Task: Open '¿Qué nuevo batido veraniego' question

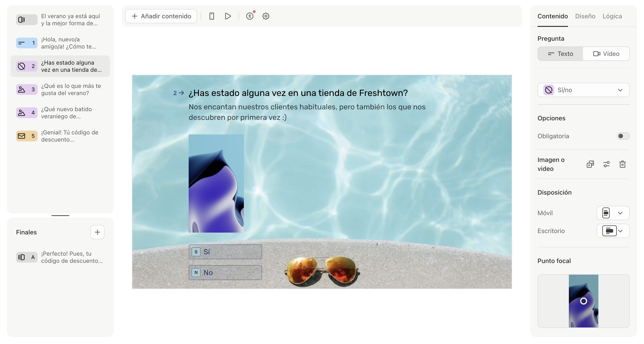Action: (x=61, y=113)
